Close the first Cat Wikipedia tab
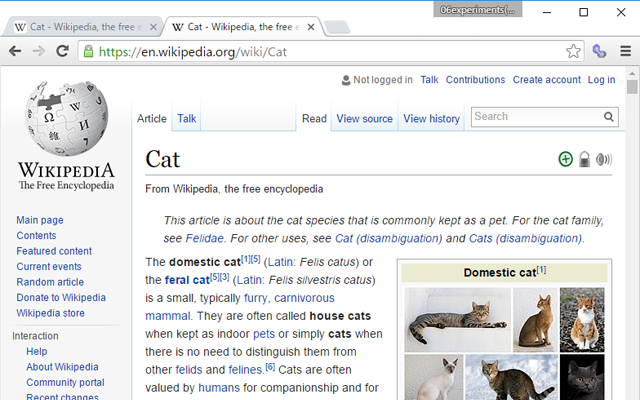The image size is (640, 400). tap(153, 27)
